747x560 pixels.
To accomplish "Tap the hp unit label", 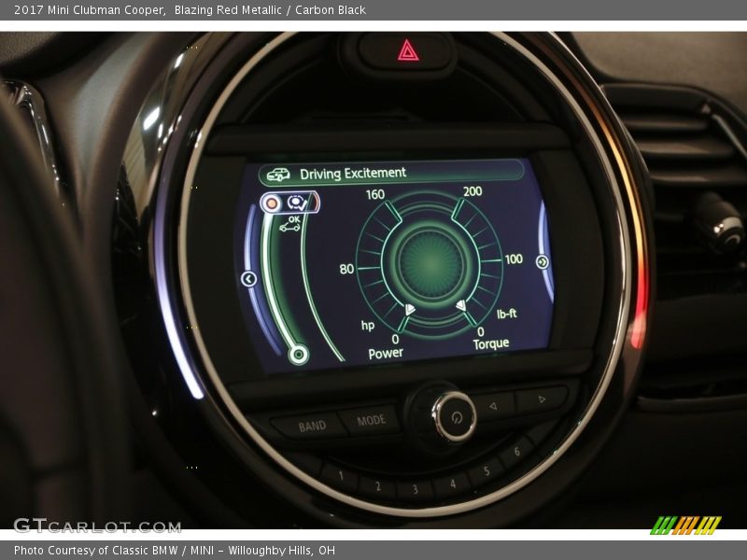I will [x=367, y=326].
